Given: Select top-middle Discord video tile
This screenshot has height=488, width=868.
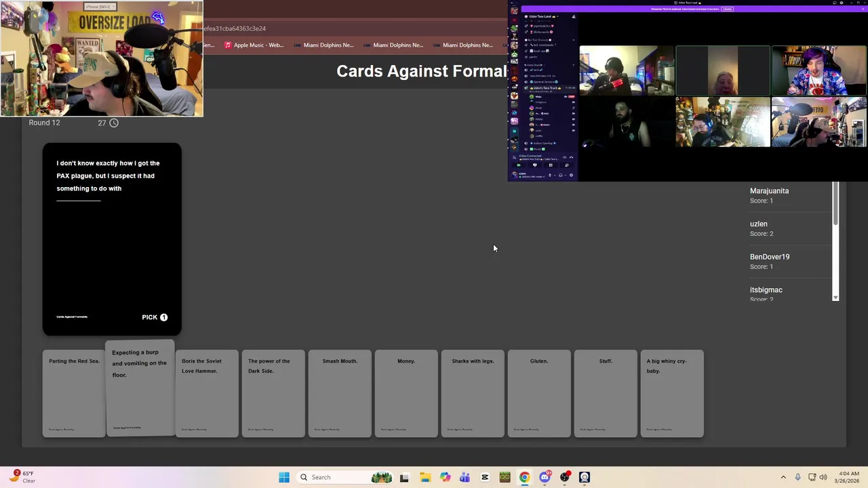Looking at the screenshot, I should click(x=723, y=70).
